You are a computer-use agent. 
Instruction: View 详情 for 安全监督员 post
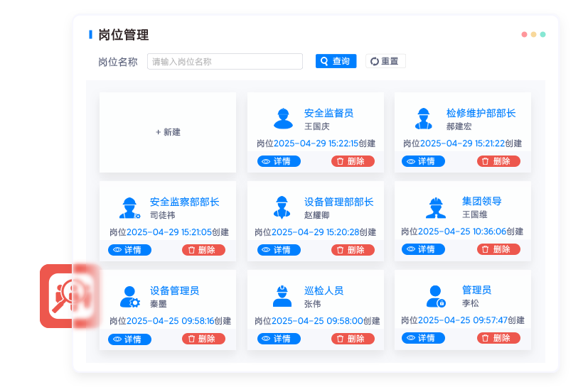click(279, 161)
